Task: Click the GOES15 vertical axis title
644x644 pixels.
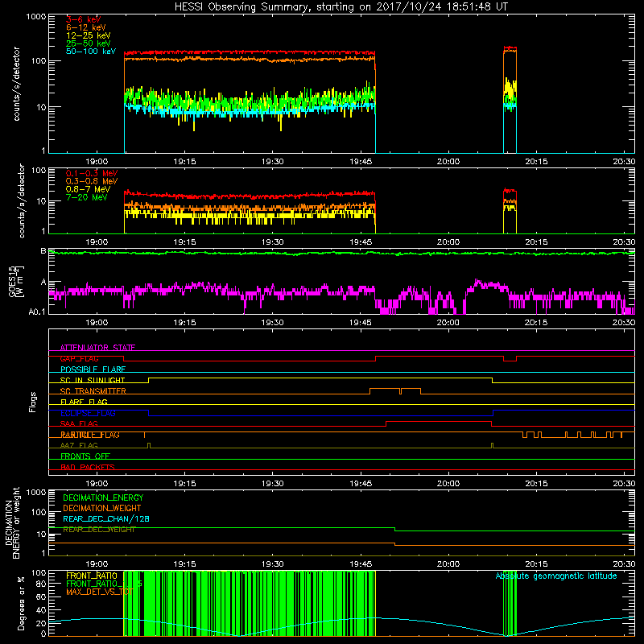Action: pyautogui.click(x=16, y=281)
